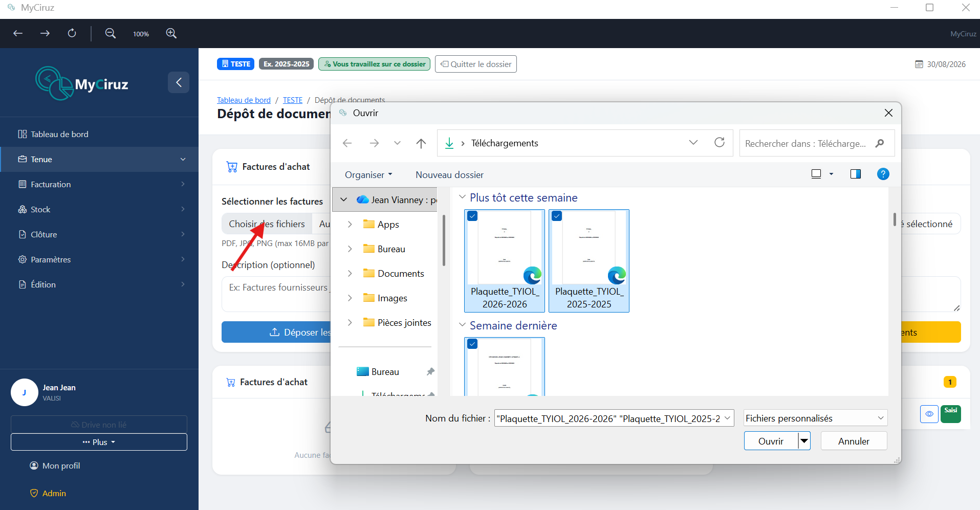Expand the Apps folder in the tree

click(350, 224)
